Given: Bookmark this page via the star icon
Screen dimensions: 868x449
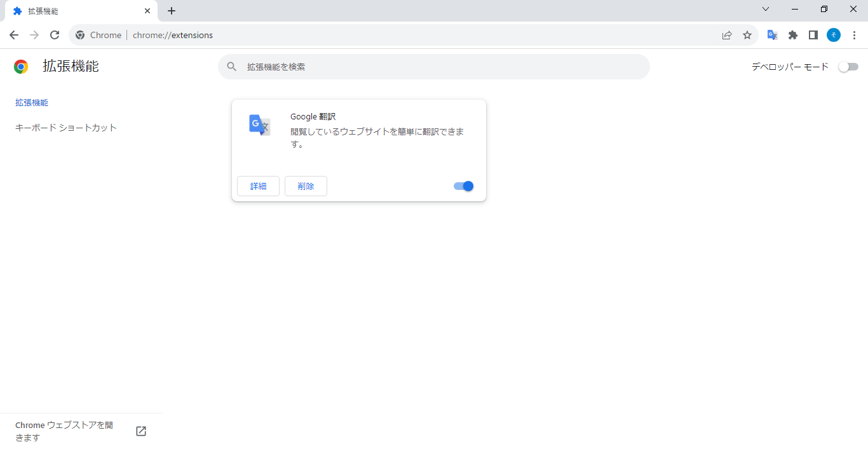Looking at the screenshot, I should (x=747, y=35).
